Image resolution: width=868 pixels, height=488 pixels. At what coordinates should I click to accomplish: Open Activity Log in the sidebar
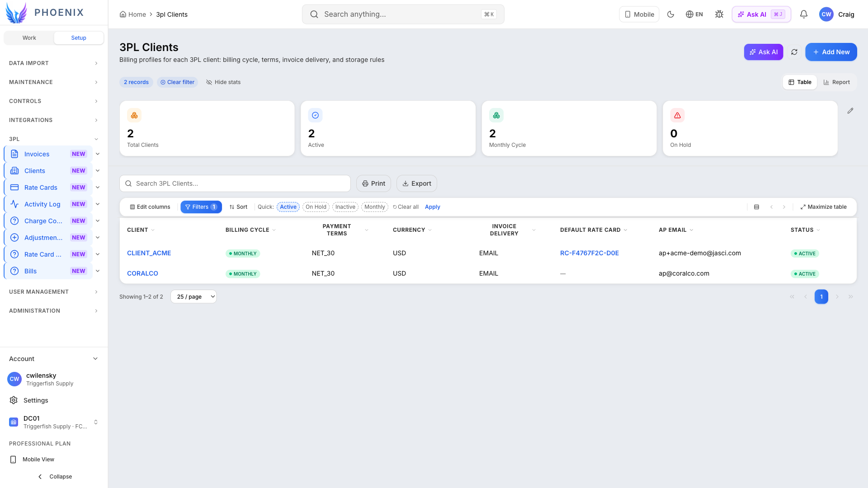click(x=48, y=204)
